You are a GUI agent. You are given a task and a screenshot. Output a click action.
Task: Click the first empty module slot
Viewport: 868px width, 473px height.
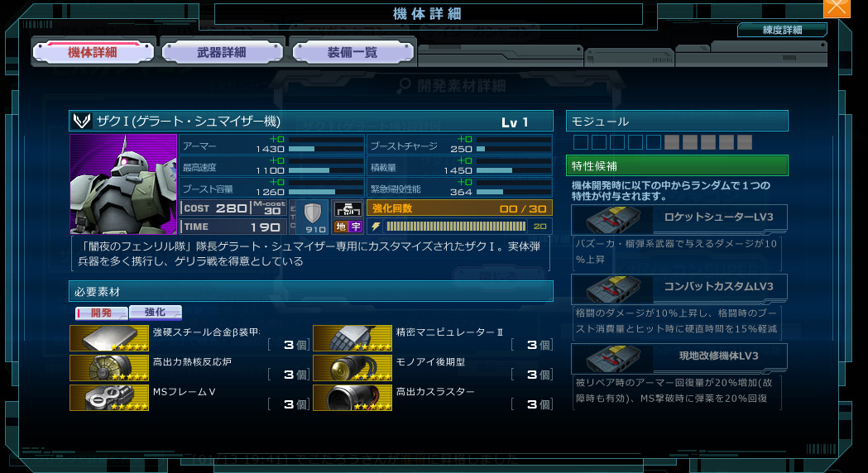pos(581,142)
